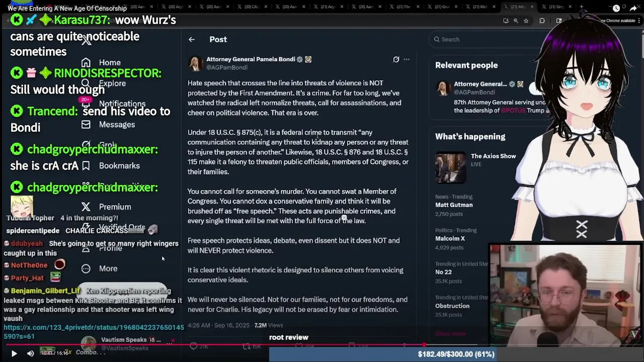Click the Grok explain icon on the post

point(396,59)
